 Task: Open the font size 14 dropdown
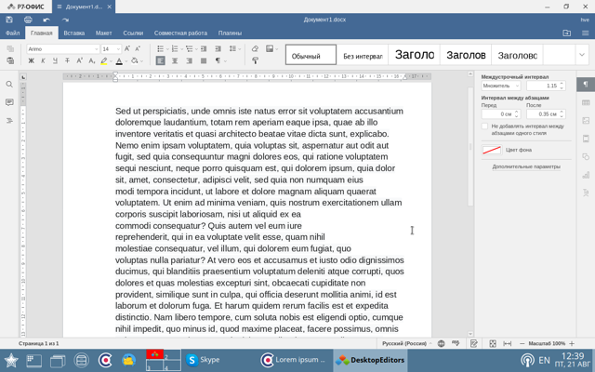(118, 49)
